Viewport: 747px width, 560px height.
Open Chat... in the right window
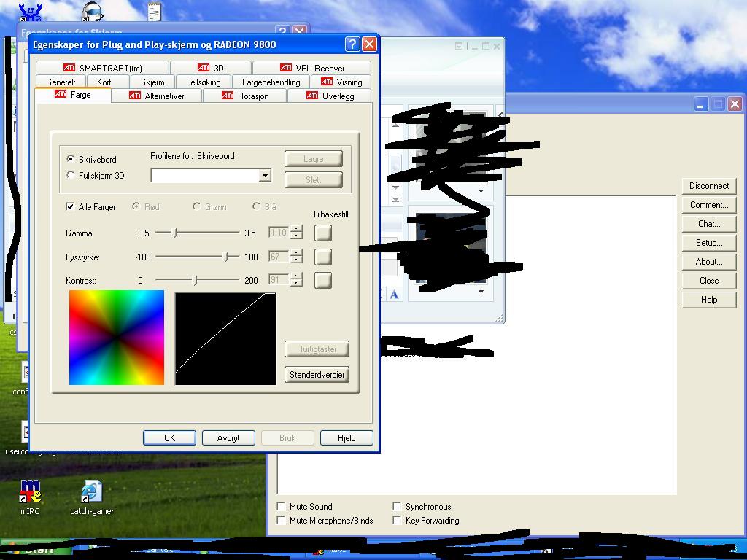[x=709, y=224]
